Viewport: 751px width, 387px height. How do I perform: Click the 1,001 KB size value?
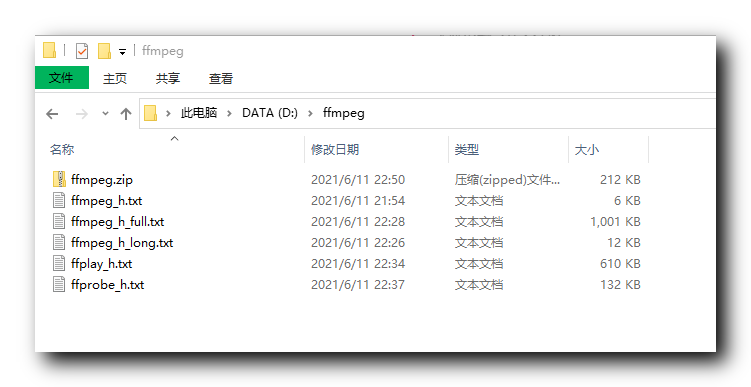pos(615,222)
